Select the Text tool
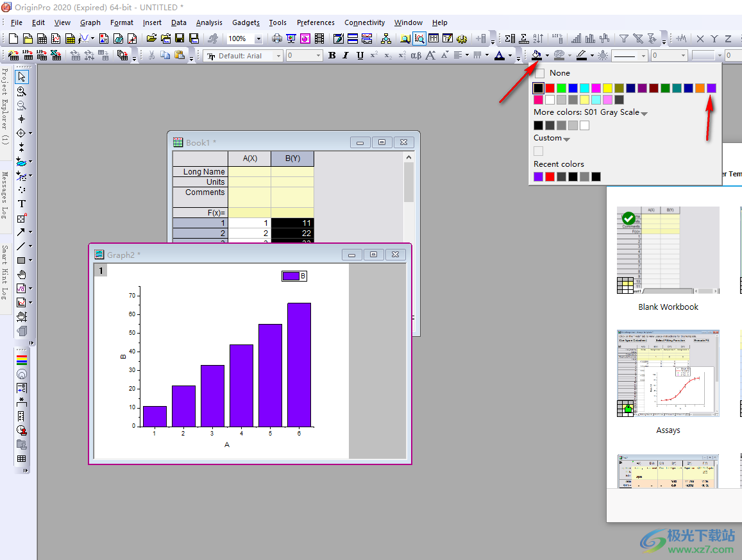The image size is (742, 560). coord(21,204)
